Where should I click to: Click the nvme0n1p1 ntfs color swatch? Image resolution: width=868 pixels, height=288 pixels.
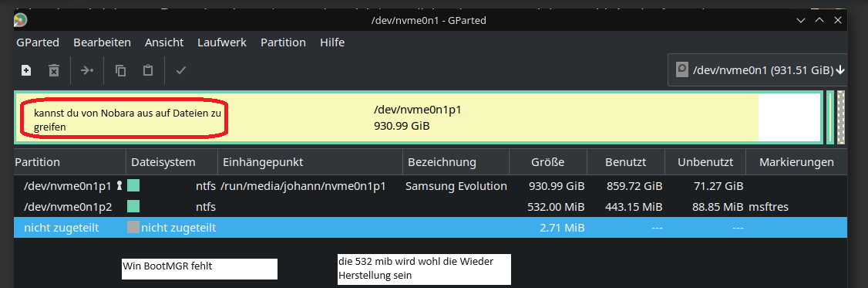tap(133, 185)
